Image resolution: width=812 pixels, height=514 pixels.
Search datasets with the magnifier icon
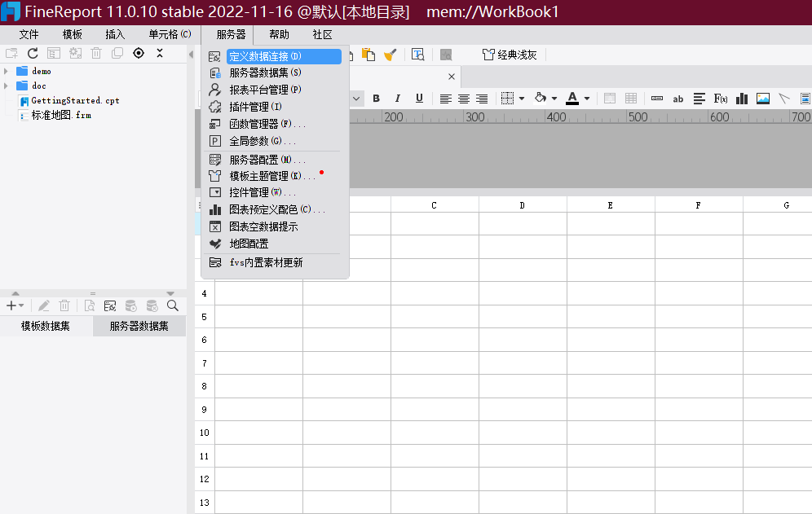pyautogui.click(x=173, y=306)
